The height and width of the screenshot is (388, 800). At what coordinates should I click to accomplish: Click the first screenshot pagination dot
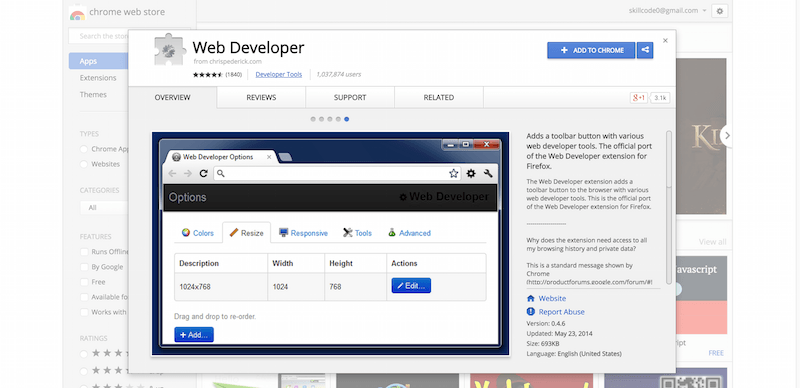(x=313, y=119)
